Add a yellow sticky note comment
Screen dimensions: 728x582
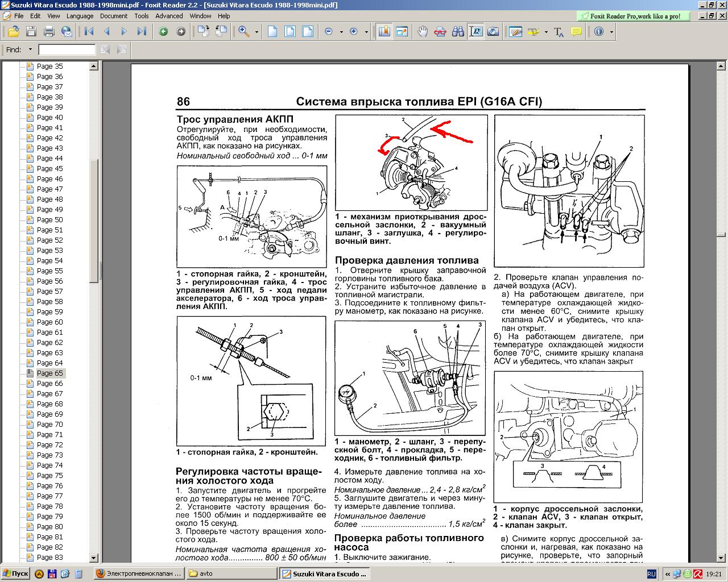(576, 32)
